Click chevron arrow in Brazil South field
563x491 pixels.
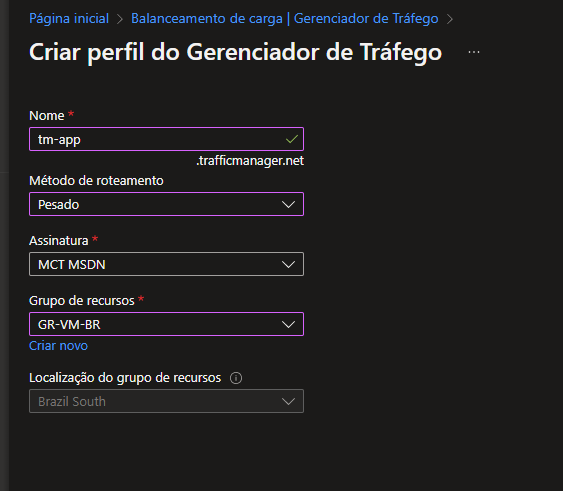pyautogui.click(x=288, y=401)
